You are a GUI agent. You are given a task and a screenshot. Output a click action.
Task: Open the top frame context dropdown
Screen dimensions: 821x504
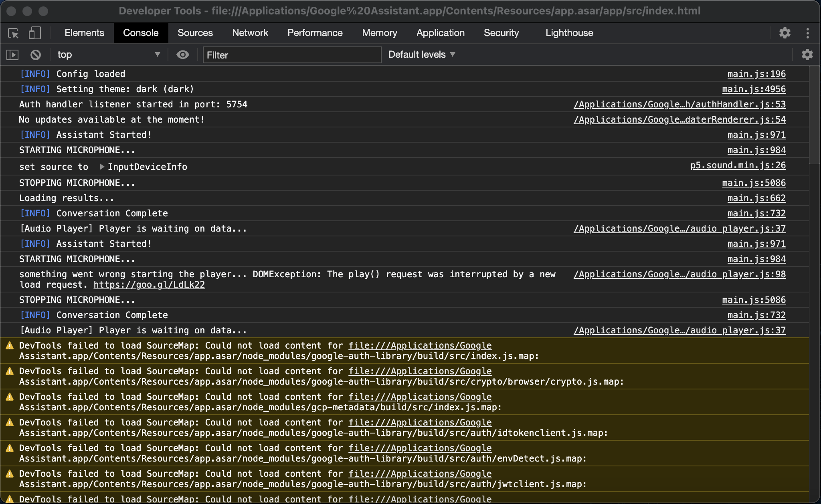coord(108,54)
